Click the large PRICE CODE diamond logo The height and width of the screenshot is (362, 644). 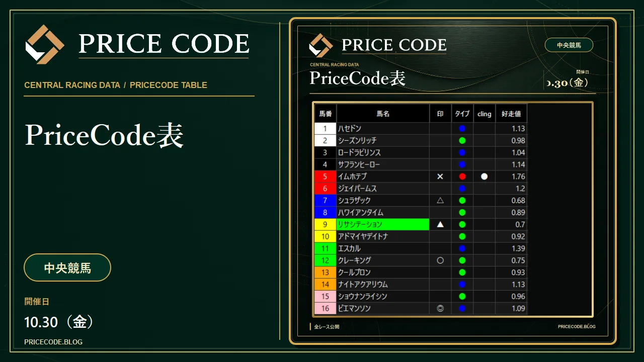tap(45, 44)
